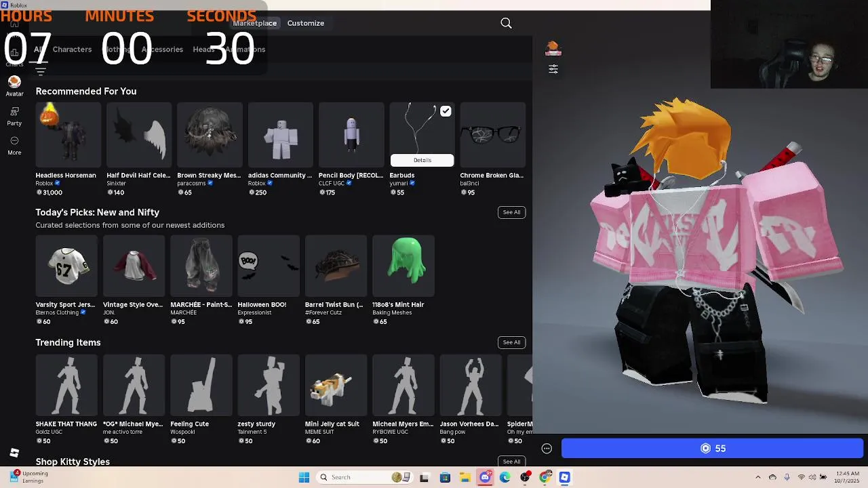Open the volume icon in the system tray
The width and height of the screenshot is (868, 488).
point(812,477)
